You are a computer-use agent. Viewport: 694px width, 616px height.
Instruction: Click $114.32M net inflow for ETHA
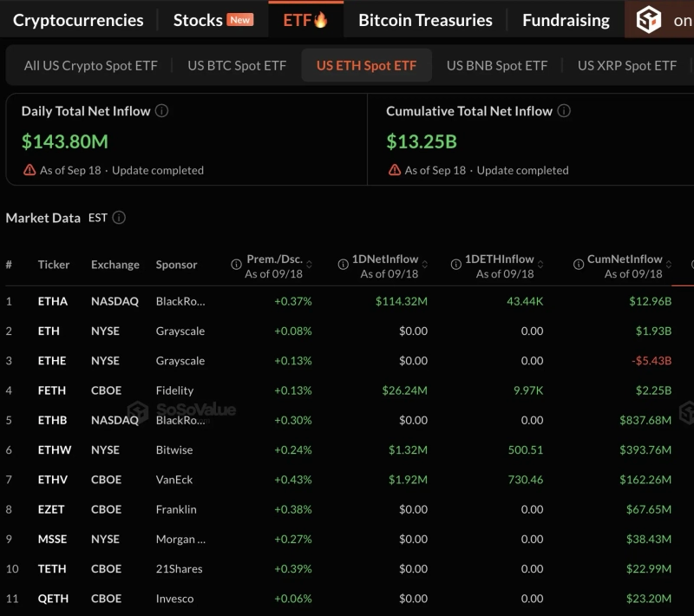pyautogui.click(x=402, y=301)
